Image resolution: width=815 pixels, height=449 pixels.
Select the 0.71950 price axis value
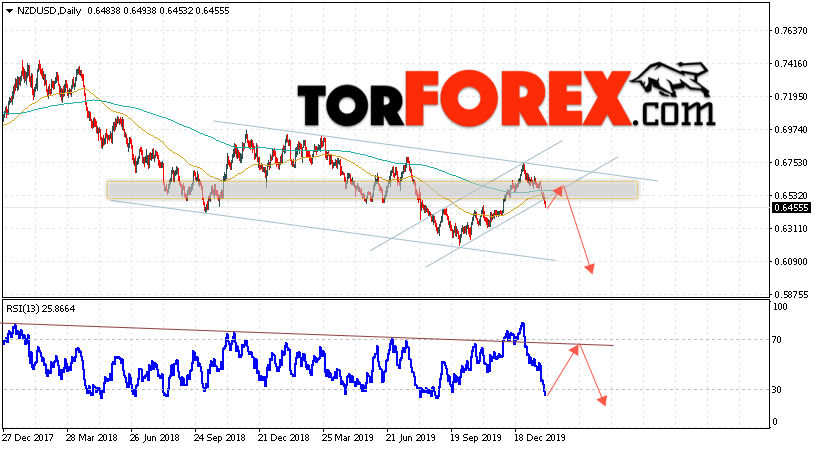pyautogui.click(x=791, y=97)
